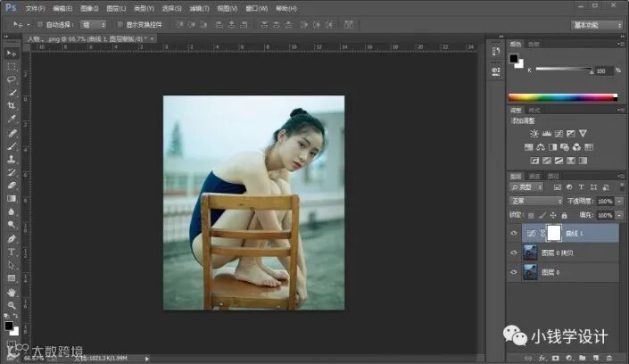
Task: Hide the 图层 0 拷贝 layer
Action: (x=514, y=252)
